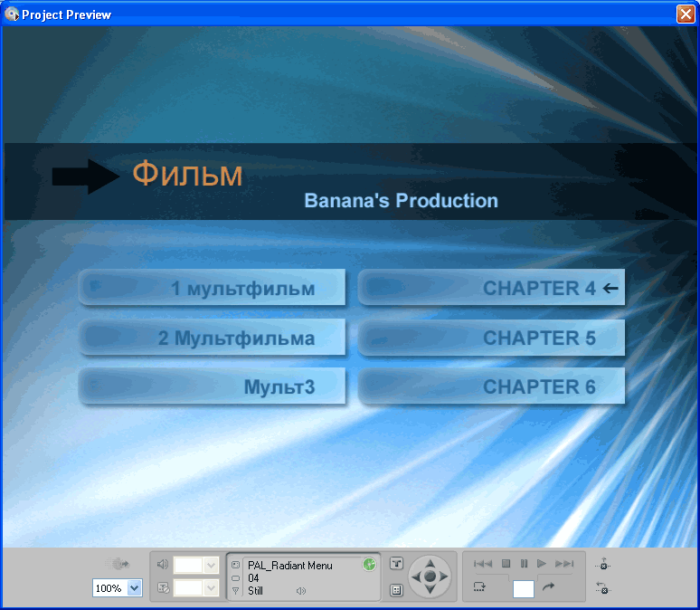Select the CHAPTER 4 menu button

[x=491, y=287]
